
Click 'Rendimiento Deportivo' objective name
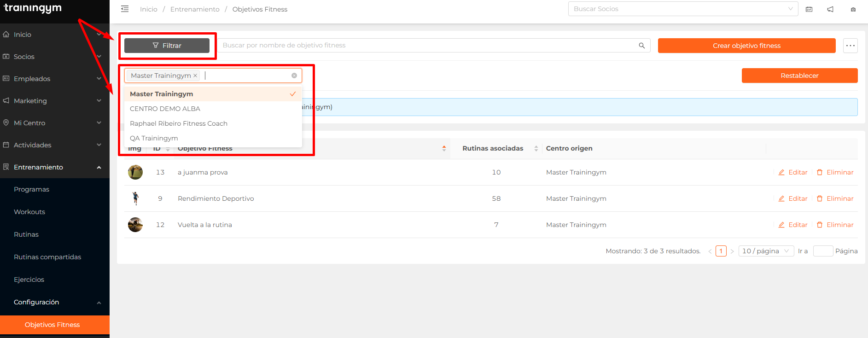[x=216, y=198]
